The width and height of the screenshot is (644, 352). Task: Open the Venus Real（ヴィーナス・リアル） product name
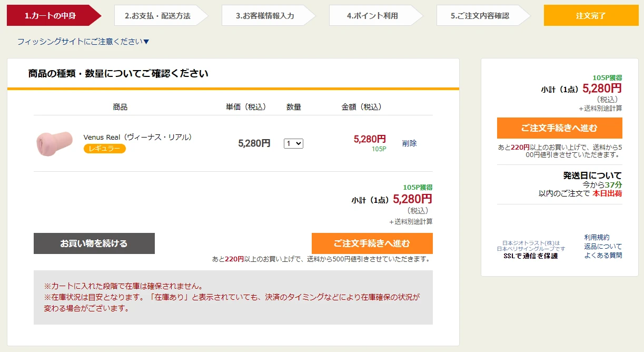pos(138,137)
